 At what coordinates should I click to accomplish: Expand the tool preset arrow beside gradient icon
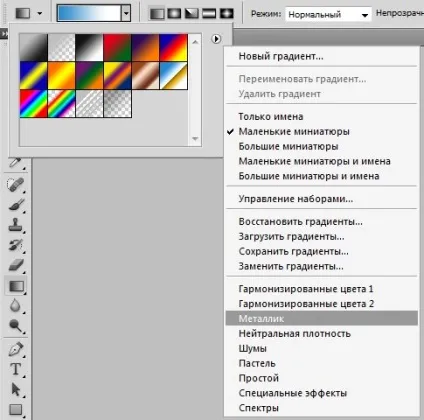click(40, 14)
